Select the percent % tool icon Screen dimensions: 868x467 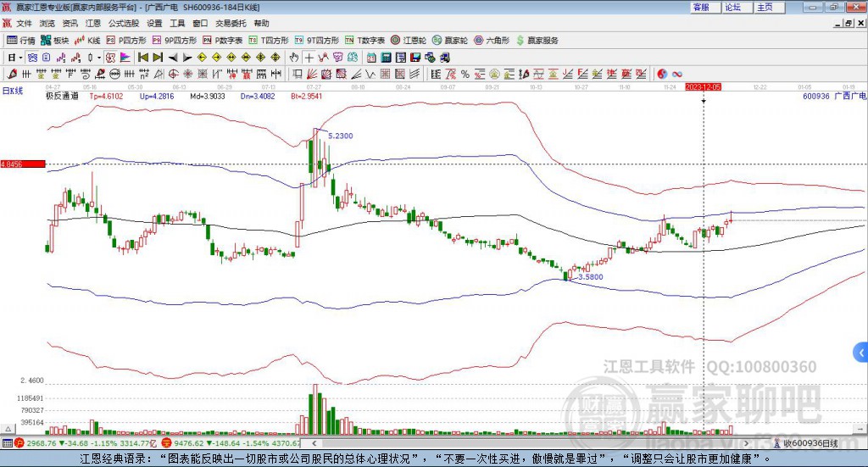point(465,74)
